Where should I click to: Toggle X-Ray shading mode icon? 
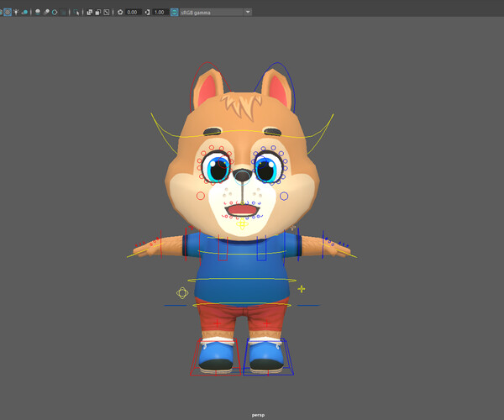tap(89, 13)
